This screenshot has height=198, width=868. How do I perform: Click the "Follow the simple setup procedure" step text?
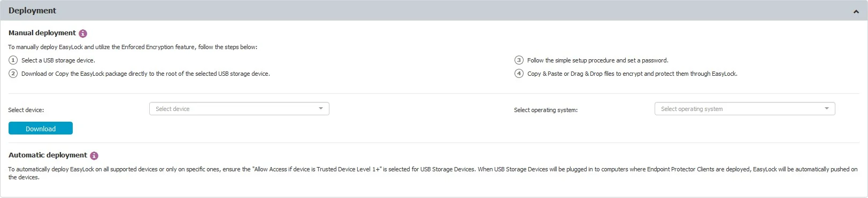point(597,60)
